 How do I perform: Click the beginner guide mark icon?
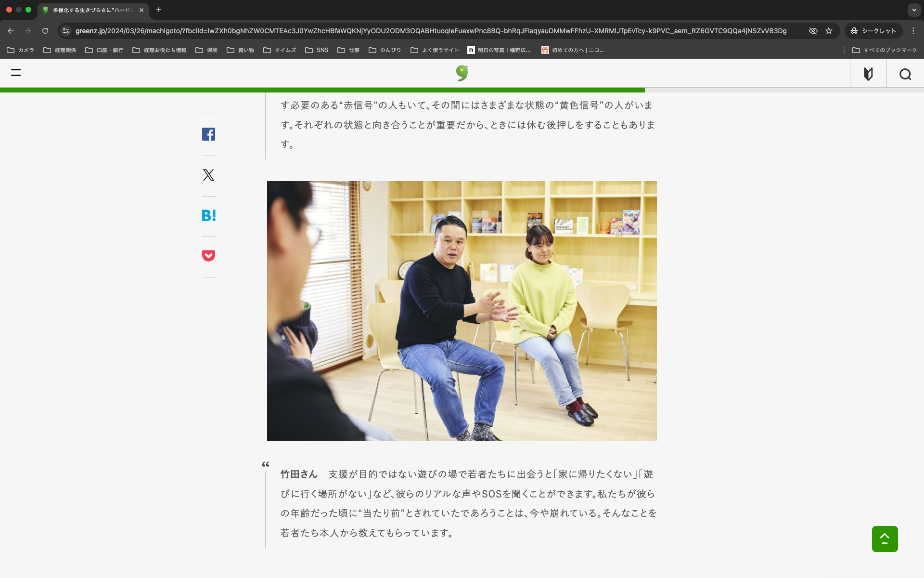[x=868, y=74]
